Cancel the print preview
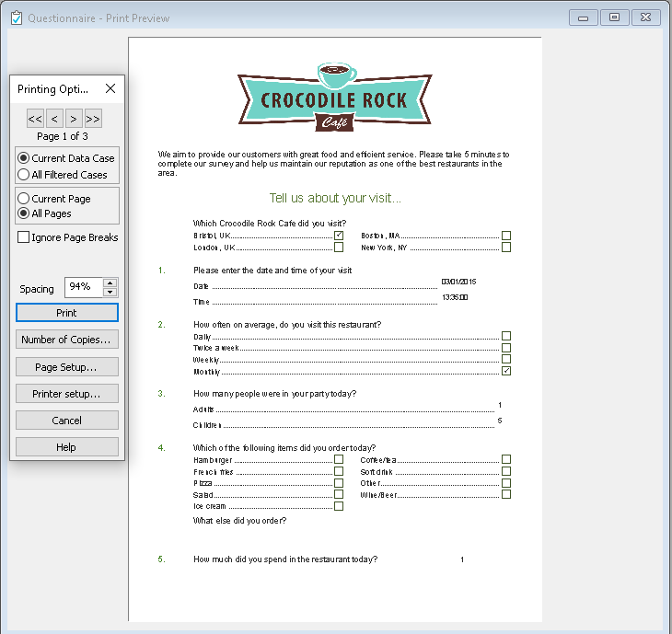 click(67, 421)
